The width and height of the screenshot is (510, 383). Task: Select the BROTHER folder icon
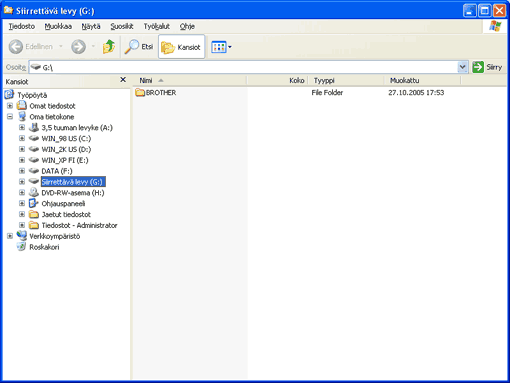[140, 92]
